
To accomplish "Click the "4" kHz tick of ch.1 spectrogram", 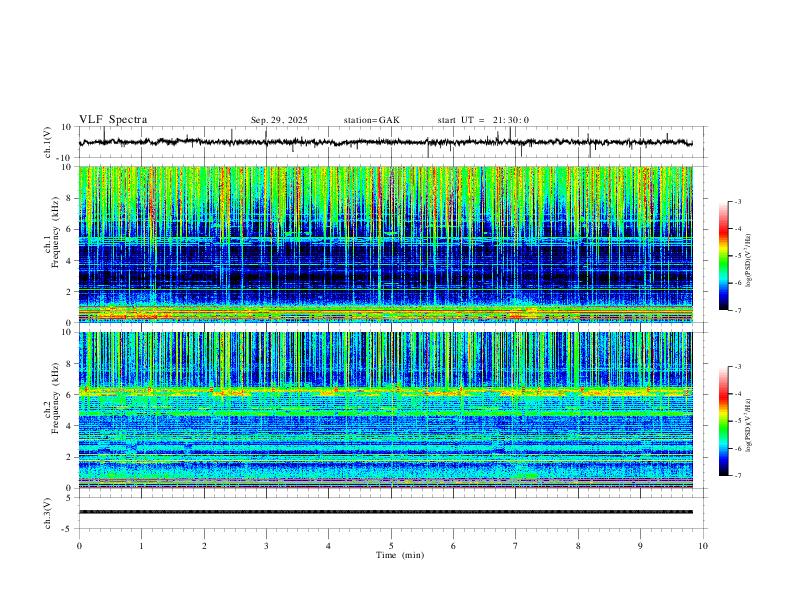I will click(69, 261).
